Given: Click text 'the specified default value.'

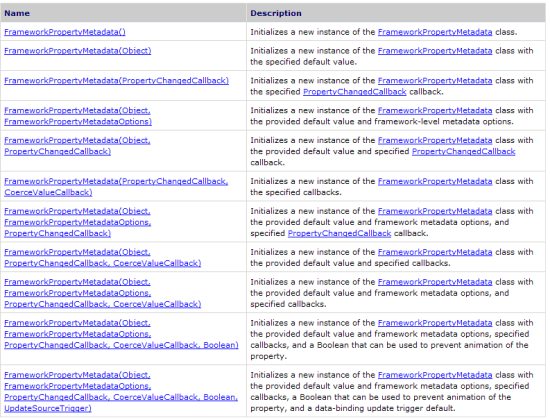Looking at the screenshot, I should (303, 62).
